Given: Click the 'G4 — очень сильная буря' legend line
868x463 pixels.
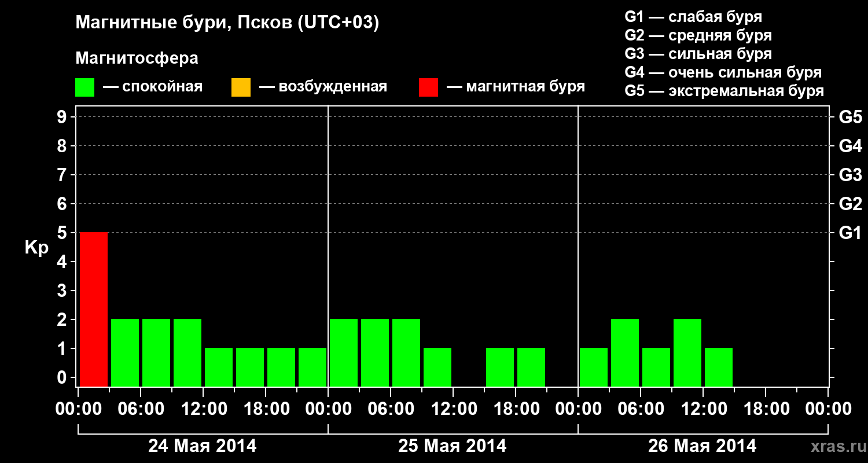Looking at the screenshot, I should click(723, 72).
